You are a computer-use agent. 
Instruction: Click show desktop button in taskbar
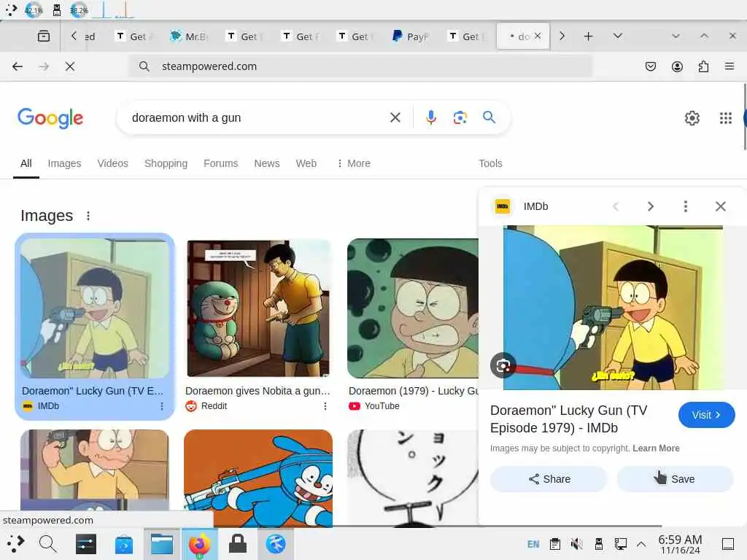(728, 544)
